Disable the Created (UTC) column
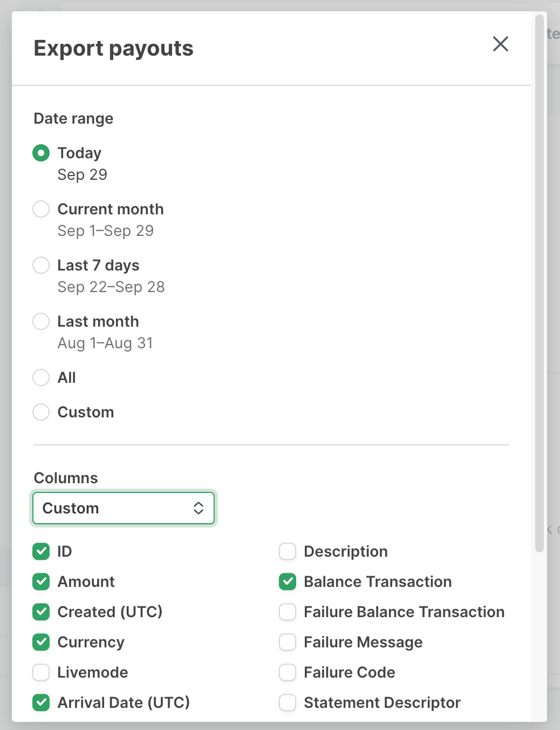 tap(41, 612)
